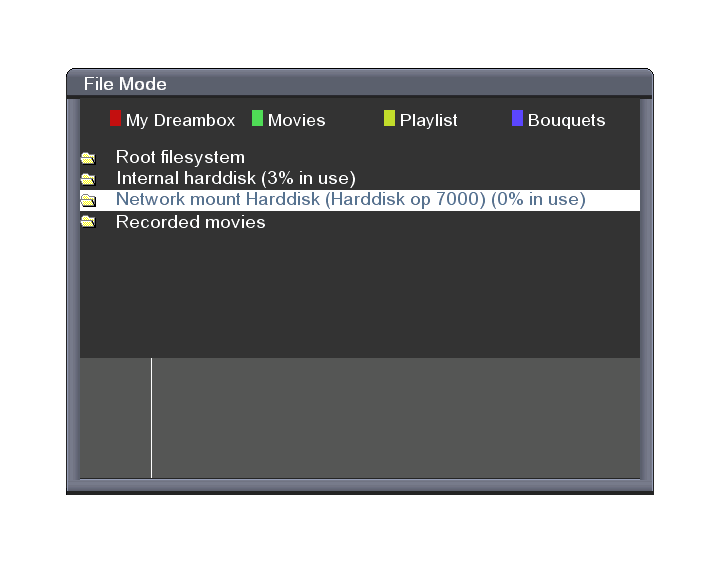Screen dimensions: 720x576
Task: Click folder icon beside Recorded movies
Action: 88,222
